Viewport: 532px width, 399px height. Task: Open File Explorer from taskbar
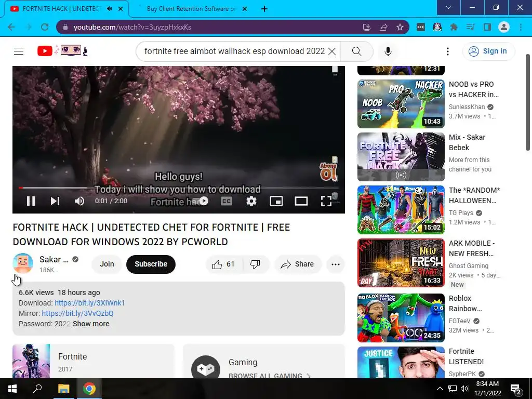tap(63, 389)
